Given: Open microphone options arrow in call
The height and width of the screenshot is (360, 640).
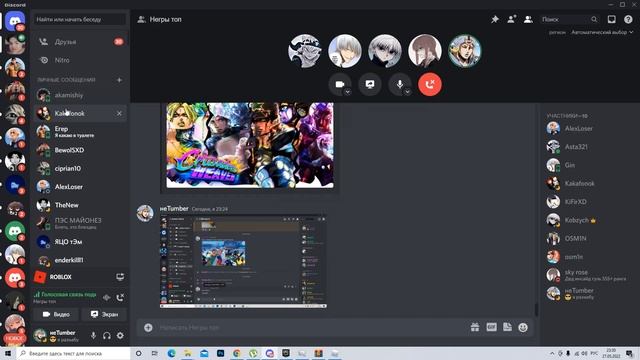Looking at the screenshot, I should [407, 92].
